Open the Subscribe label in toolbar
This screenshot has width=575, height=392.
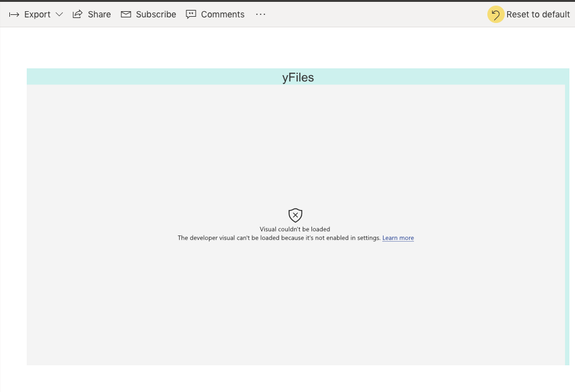pos(156,14)
